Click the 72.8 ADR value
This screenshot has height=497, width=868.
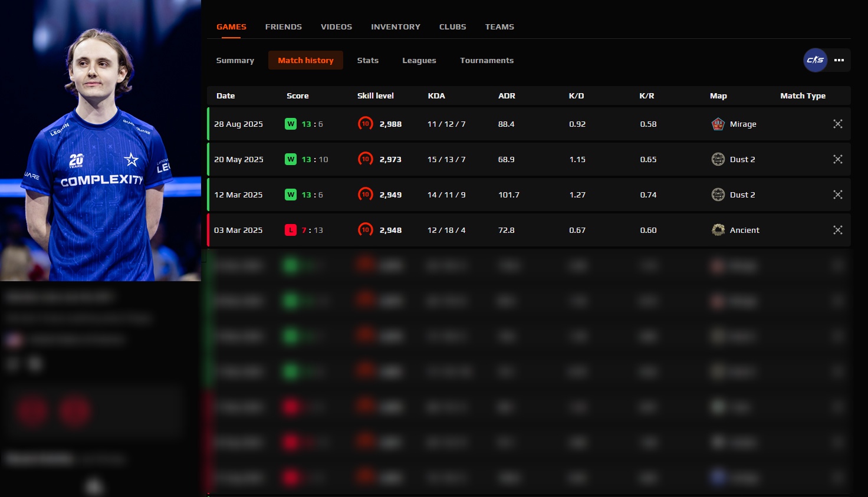tap(507, 230)
